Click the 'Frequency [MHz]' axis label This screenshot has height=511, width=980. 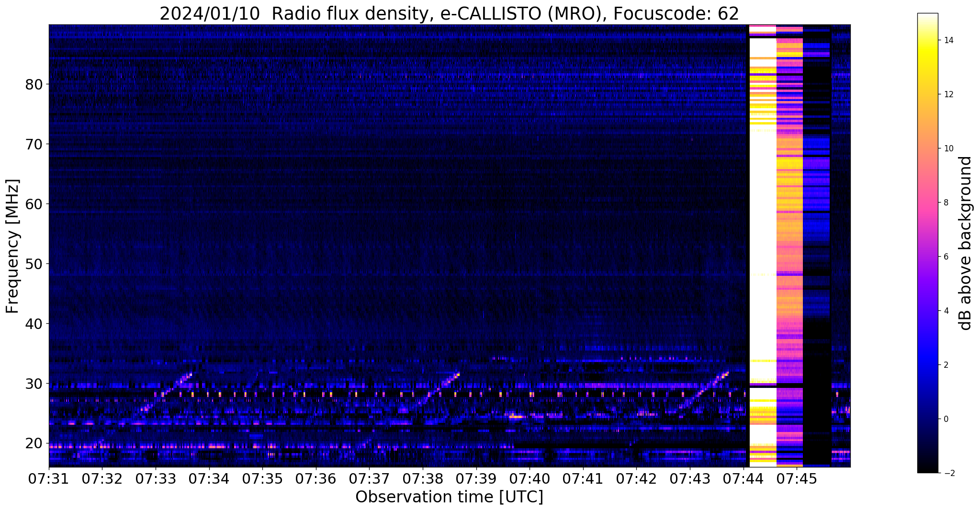(13, 246)
